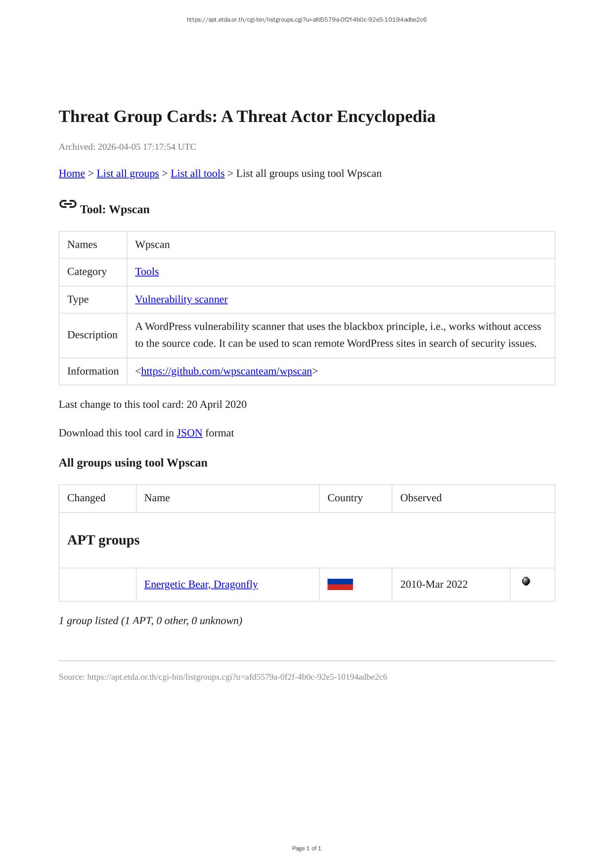Screen dimensions: 614x868
Task: Click the Name column header
Action: pyautogui.click(x=157, y=498)
